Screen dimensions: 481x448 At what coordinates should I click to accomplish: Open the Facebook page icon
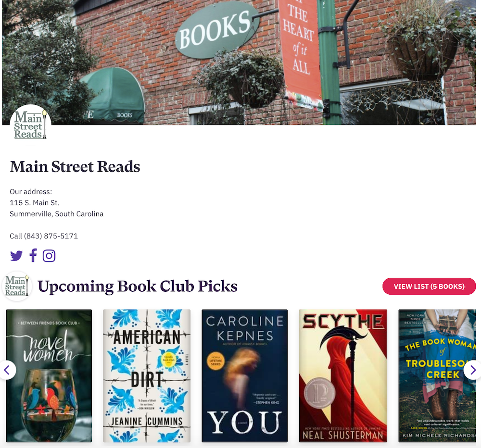(x=33, y=255)
